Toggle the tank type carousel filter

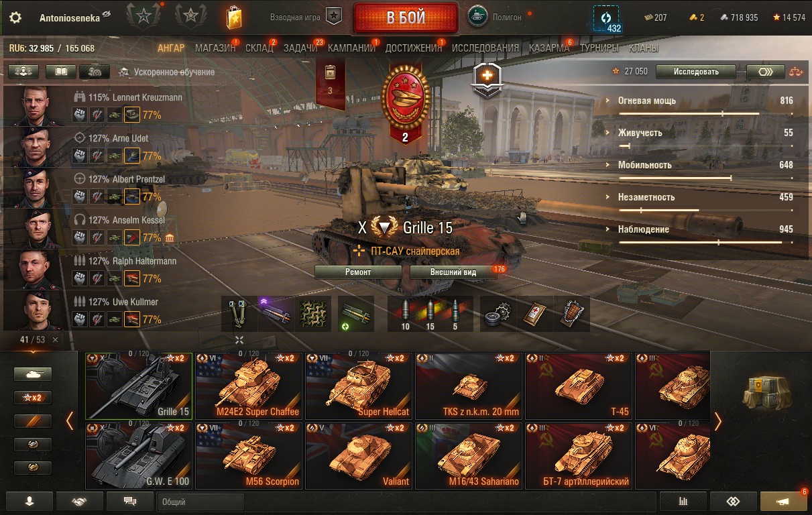pyautogui.click(x=32, y=374)
